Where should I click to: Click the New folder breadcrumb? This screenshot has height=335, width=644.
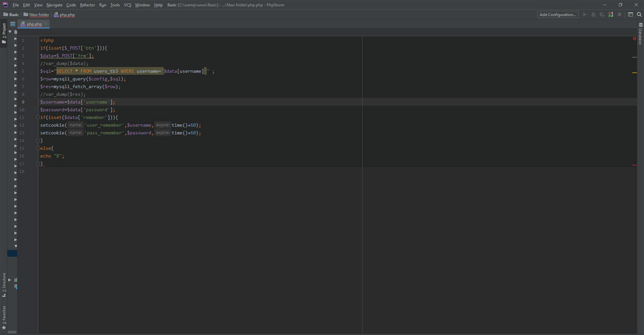(36, 15)
